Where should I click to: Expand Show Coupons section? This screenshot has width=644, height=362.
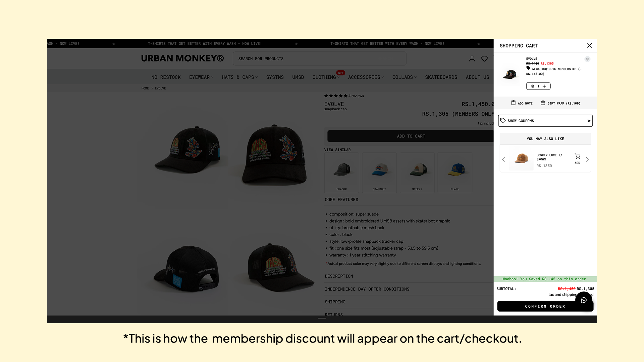[x=545, y=121]
